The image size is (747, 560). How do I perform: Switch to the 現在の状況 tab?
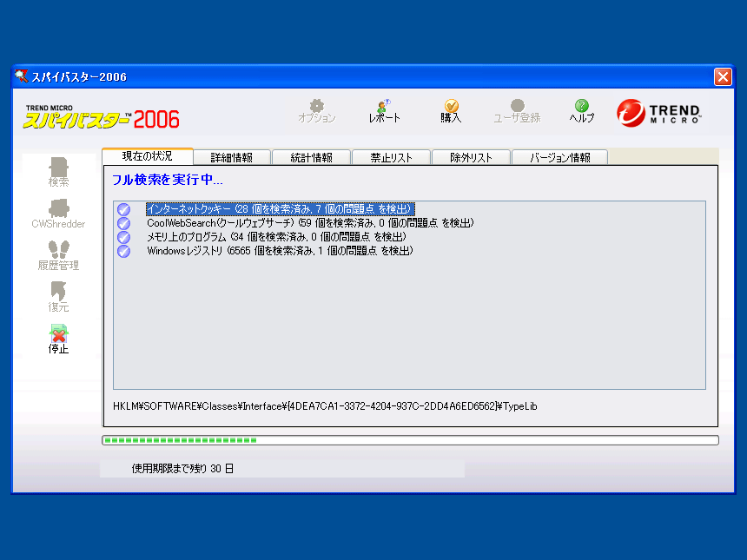(x=147, y=156)
